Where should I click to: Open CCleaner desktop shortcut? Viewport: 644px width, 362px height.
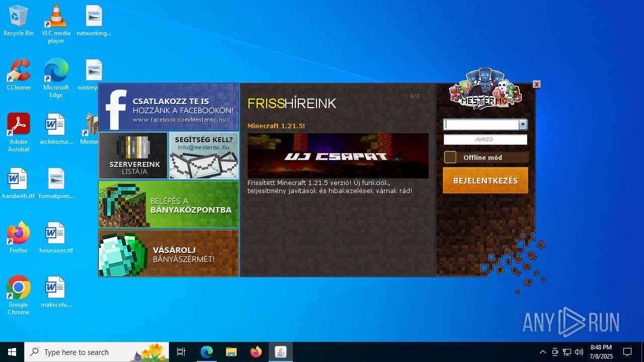[19, 75]
